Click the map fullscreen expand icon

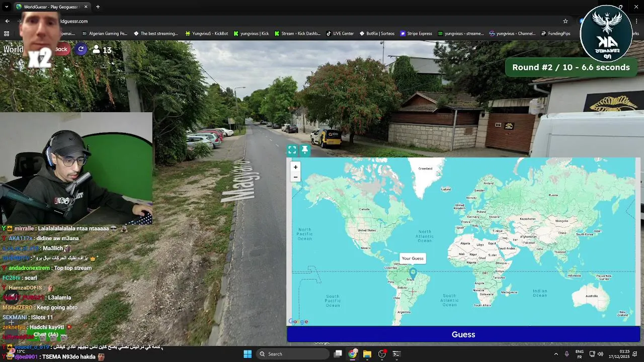pos(292,150)
